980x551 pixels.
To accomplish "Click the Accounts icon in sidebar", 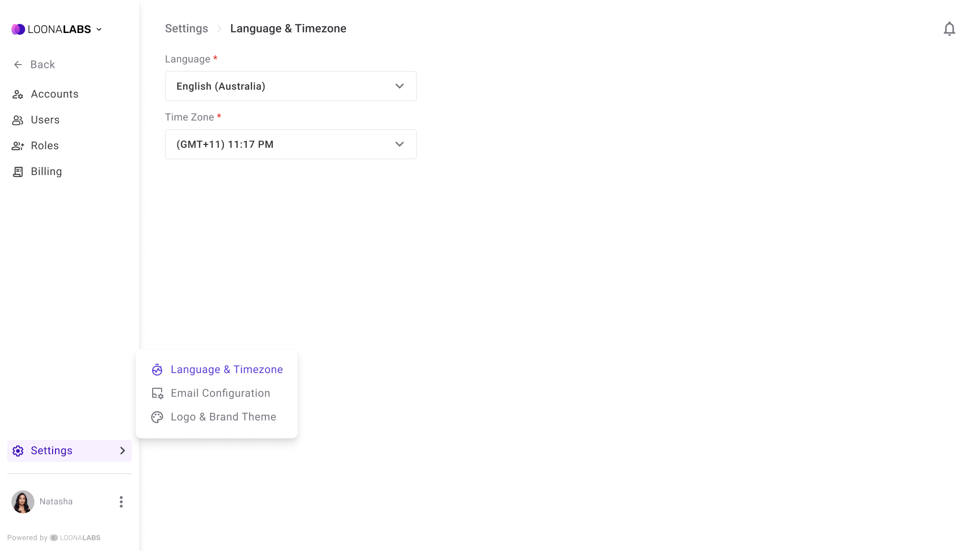I will [18, 94].
